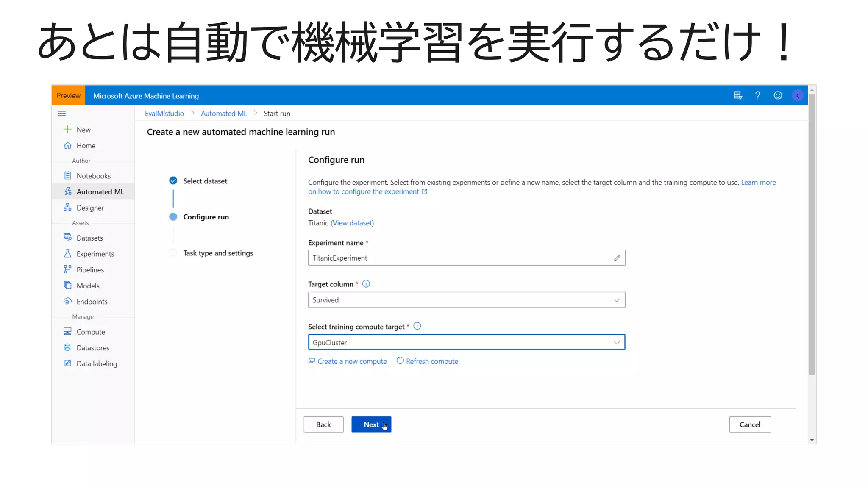Click the Compute monitor icon
The width and height of the screenshot is (868, 488).
click(x=67, y=331)
